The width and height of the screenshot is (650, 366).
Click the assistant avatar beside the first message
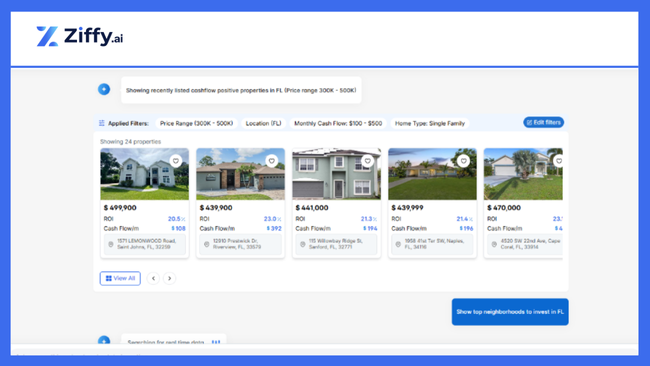point(104,89)
